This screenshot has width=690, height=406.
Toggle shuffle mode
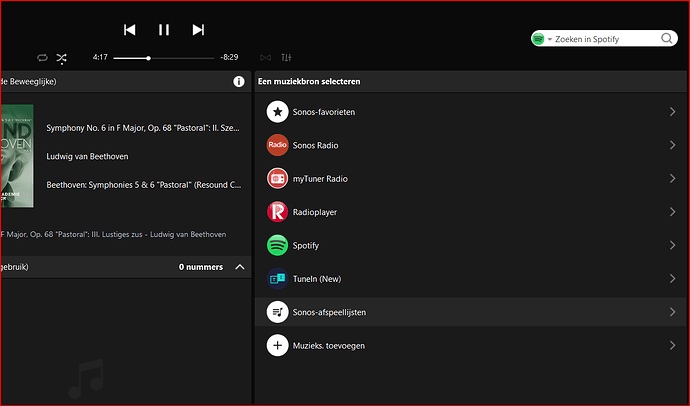click(x=62, y=58)
